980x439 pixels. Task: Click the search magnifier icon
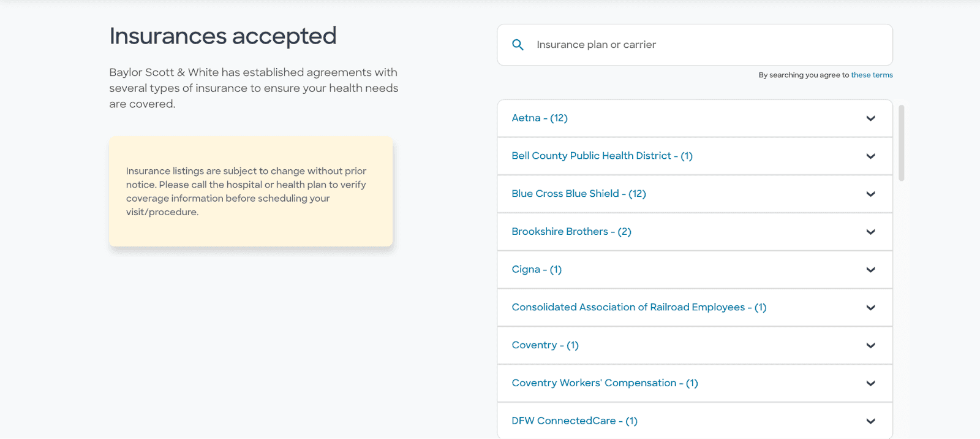[517, 44]
